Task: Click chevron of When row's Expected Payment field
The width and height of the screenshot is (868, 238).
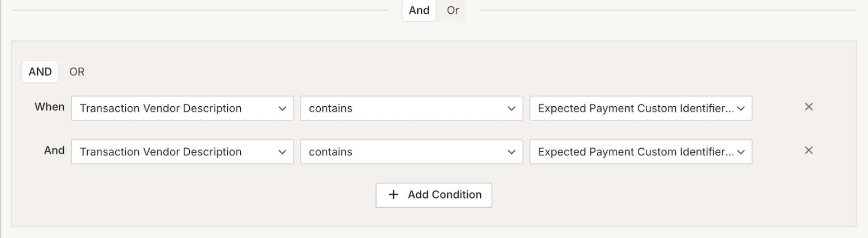Action: tap(741, 109)
